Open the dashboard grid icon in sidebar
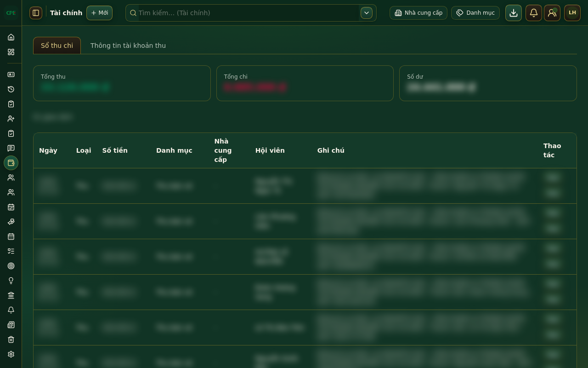The width and height of the screenshot is (588, 368). coord(11,52)
